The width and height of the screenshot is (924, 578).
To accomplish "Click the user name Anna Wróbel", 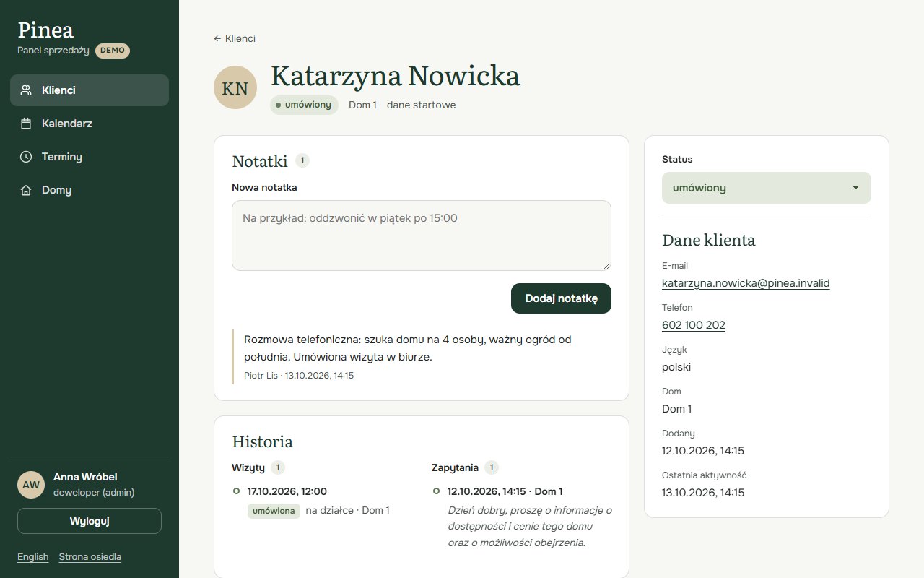I will 85,477.
